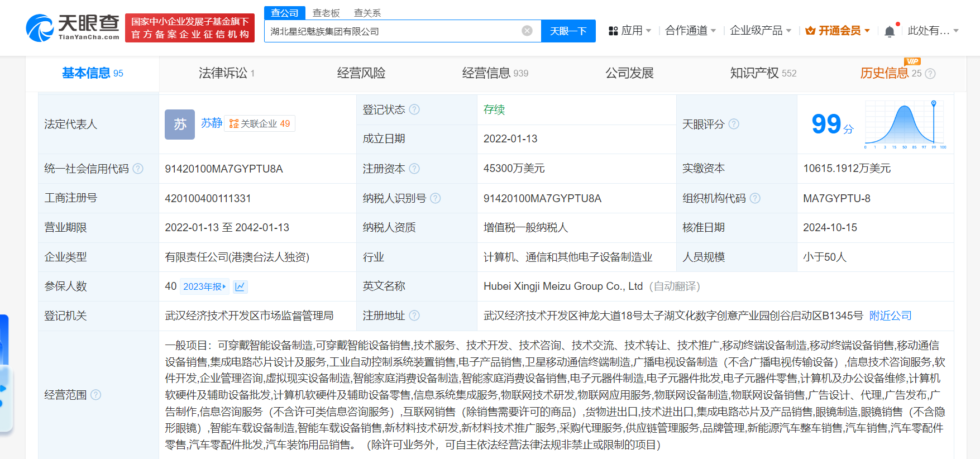
Task: Select the 查关系 search tab
Action: coord(367,13)
